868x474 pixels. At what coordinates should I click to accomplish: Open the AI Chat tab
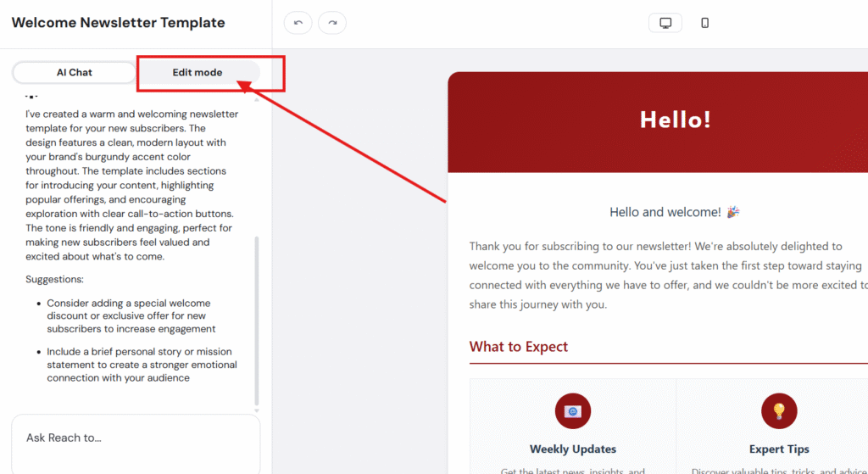[75, 72]
